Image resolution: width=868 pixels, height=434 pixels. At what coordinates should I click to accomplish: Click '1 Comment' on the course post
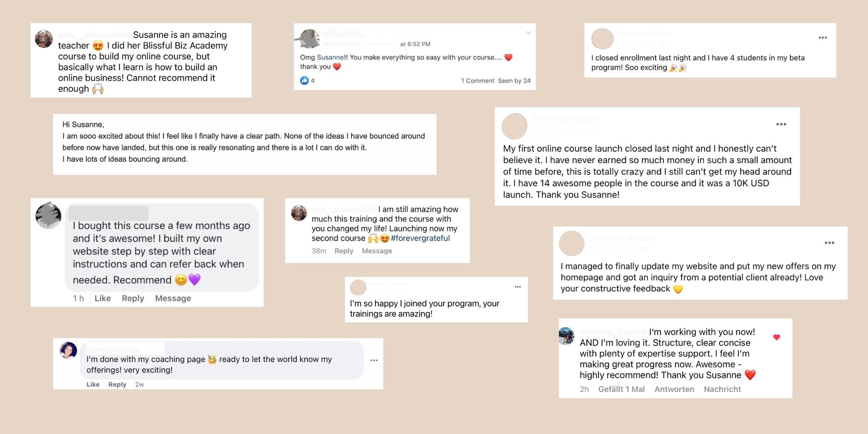(477, 81)
